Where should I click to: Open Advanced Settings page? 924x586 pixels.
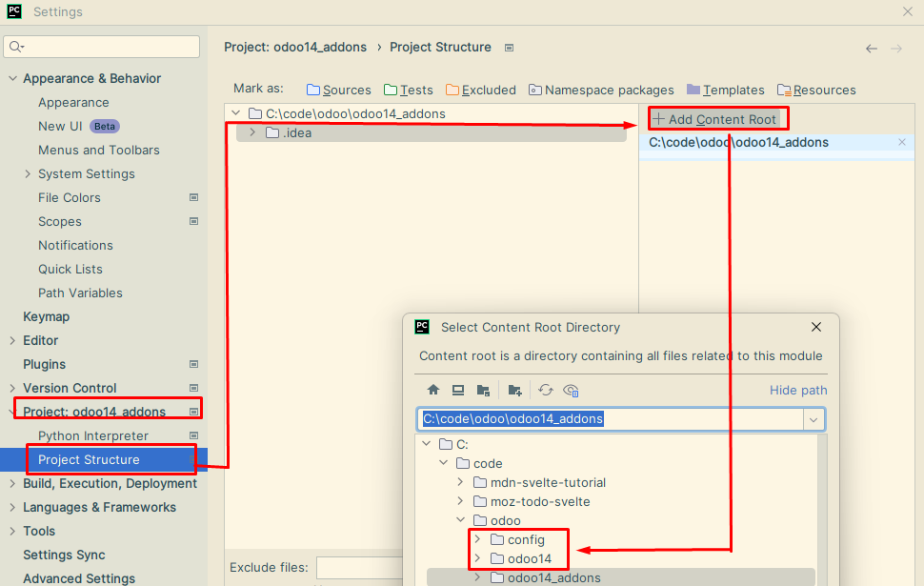pos(79,578)
